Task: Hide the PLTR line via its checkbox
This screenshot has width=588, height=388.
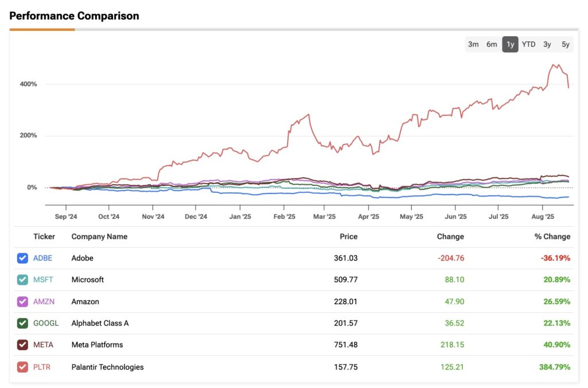Action: point(22,367)
